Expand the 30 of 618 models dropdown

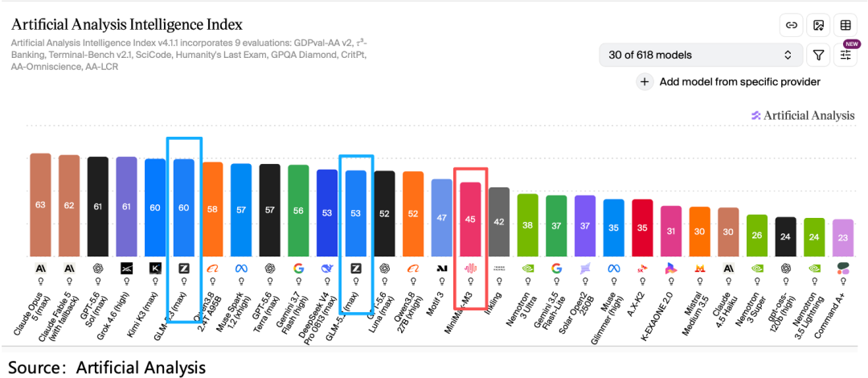point(701,55)
